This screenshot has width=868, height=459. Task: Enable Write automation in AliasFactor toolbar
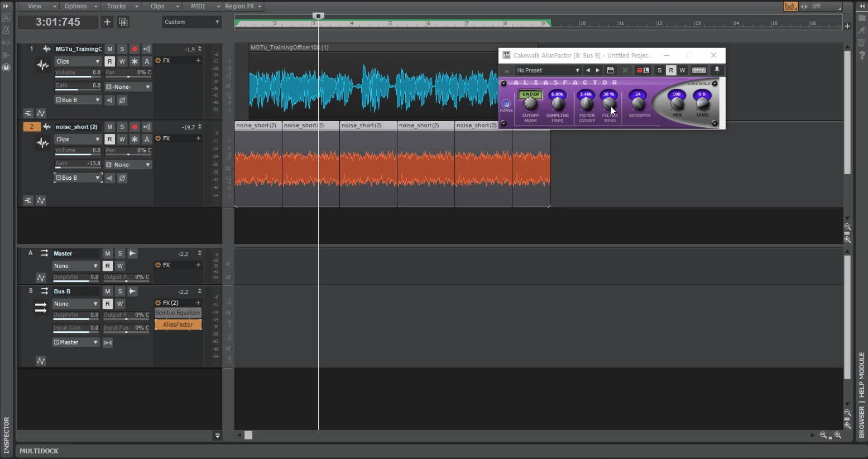682,70
